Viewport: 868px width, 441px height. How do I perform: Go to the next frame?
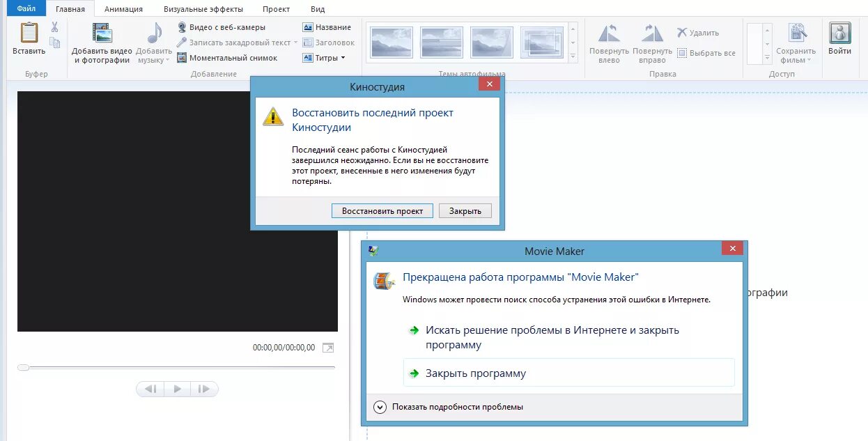(204, 389)
